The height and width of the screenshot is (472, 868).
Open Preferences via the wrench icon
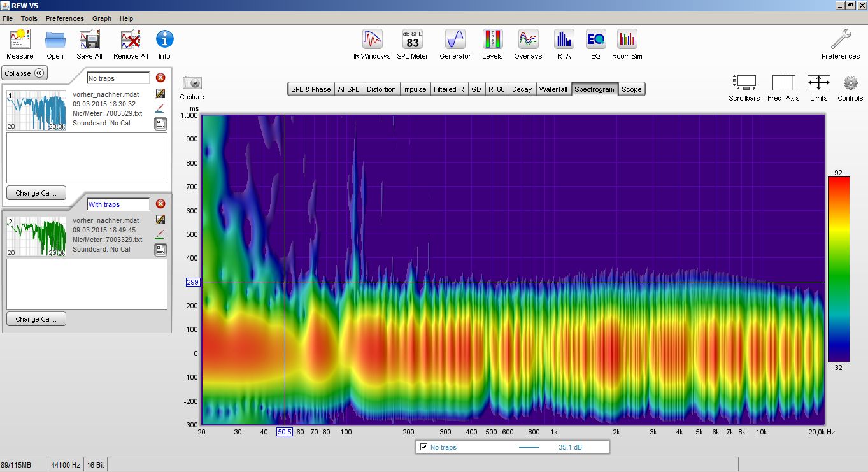pyautogui.click(x=841, y=39)
